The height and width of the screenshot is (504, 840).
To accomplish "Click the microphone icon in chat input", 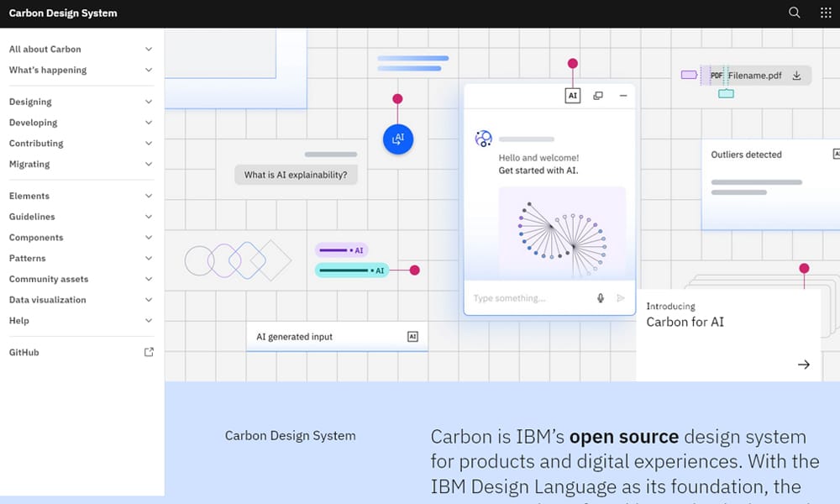I will coord(601,298).
